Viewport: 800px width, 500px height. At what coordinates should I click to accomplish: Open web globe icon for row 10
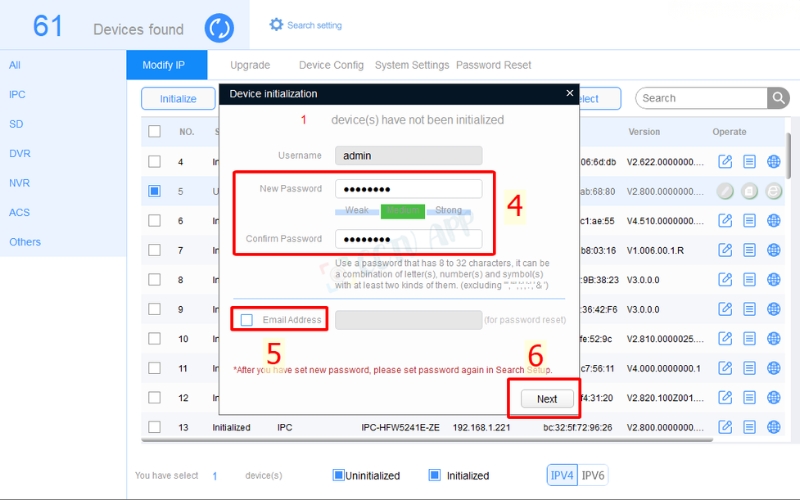[x=773, y=338]
